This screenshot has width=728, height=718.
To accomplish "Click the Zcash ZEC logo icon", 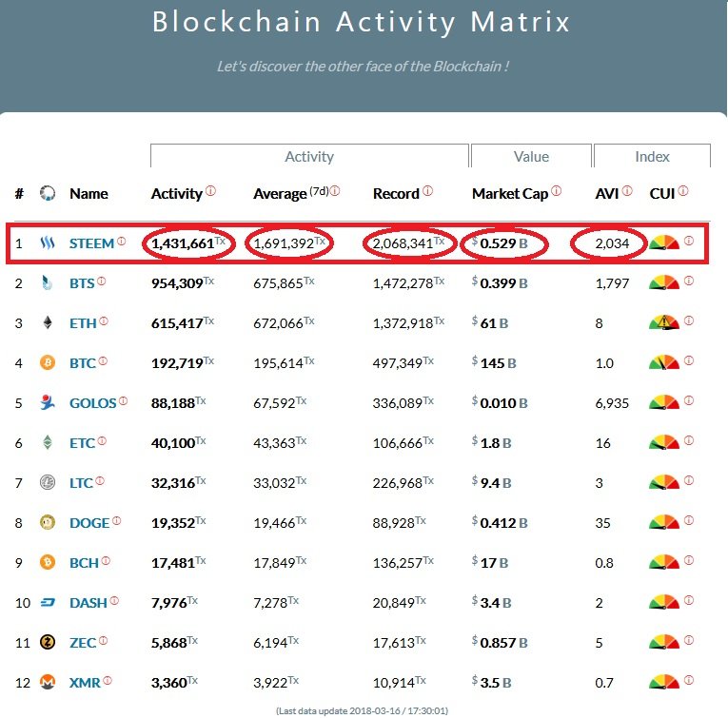I will (x=48, y=643).
